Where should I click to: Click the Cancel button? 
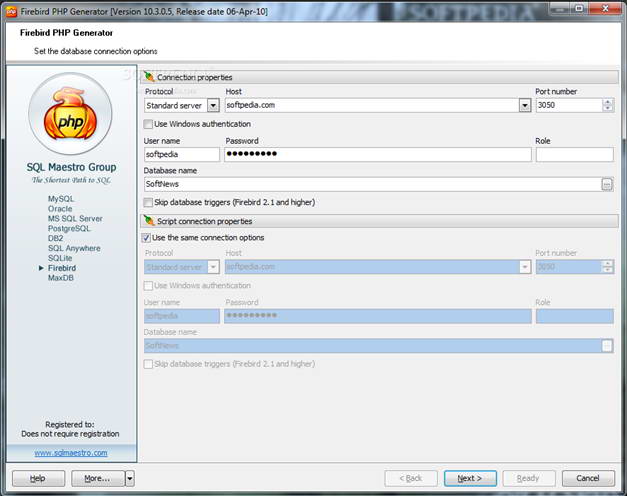click(x=588, y=478)
